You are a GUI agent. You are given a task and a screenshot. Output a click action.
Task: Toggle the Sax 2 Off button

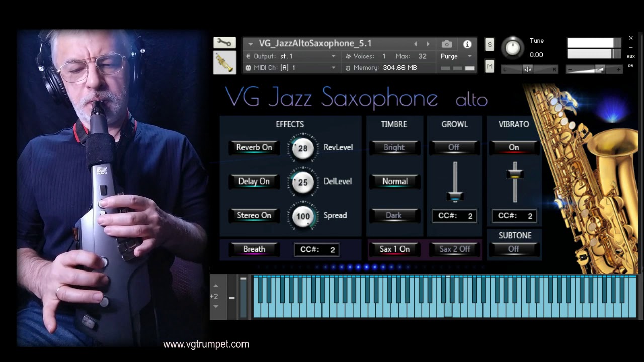coord(455,249)
